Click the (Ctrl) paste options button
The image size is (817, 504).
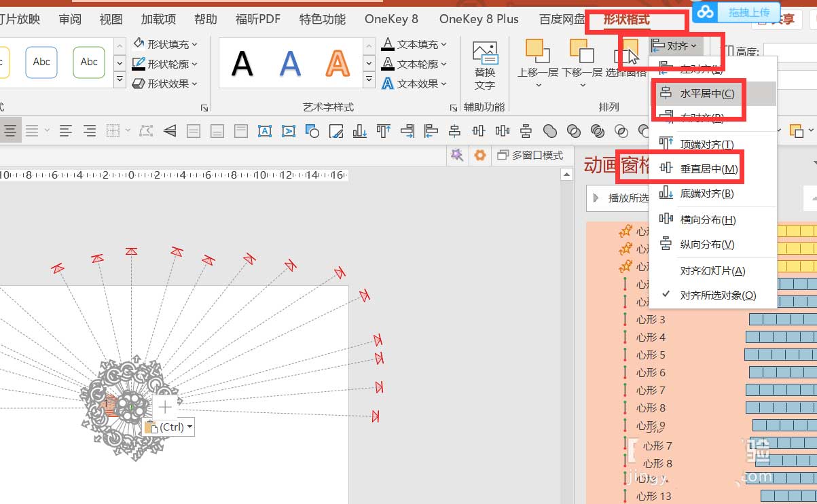[168, 427]
